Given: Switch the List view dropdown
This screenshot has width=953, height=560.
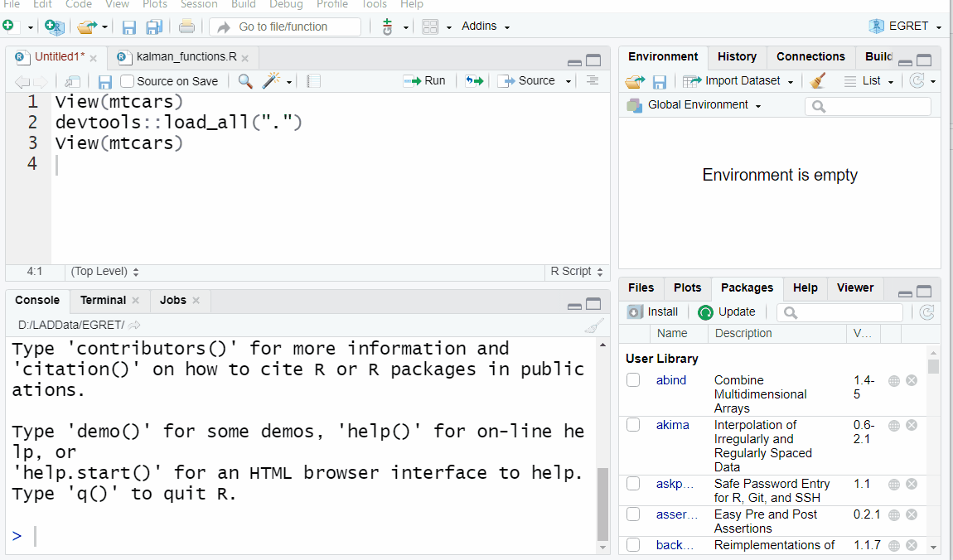Looking at the screenshot, I should click(x=870, y=81).
